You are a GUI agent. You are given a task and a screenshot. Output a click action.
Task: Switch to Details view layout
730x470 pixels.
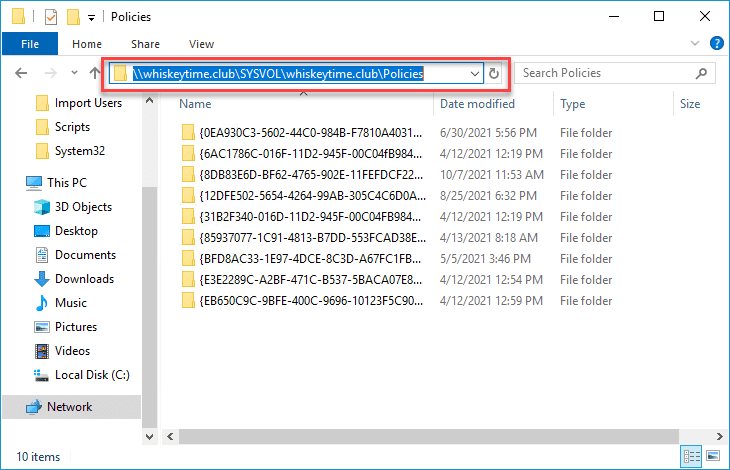pos(692,457)
